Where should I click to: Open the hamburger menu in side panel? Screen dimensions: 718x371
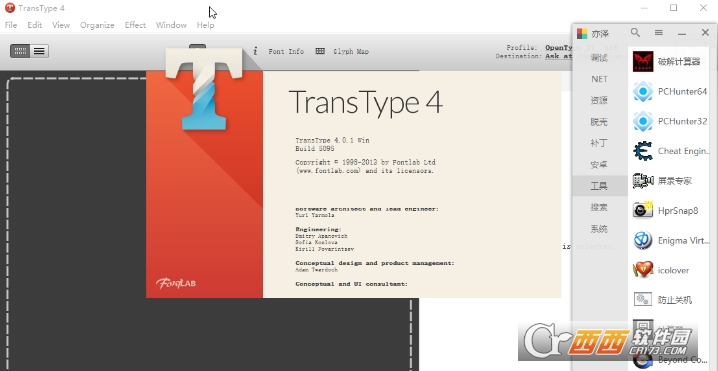tap(658, 33)
